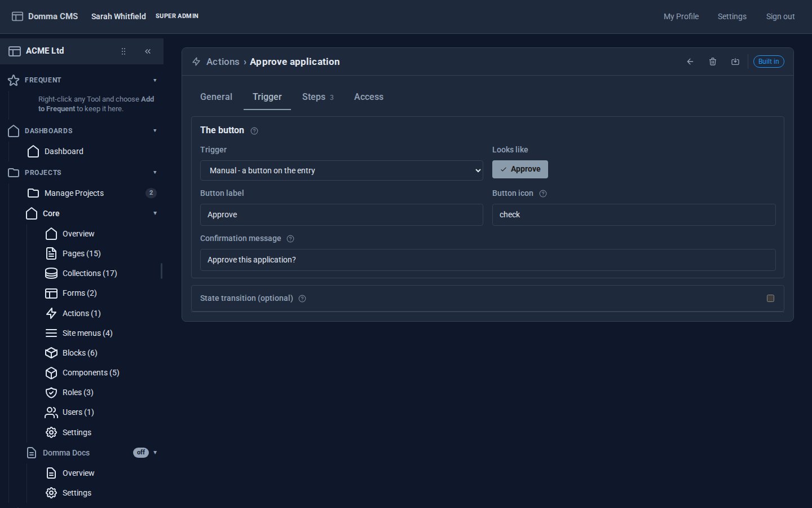Open help icon beside The button heading
Image resolution: width=812 pixels, height=508 pixels.
(x=254, y=131)
